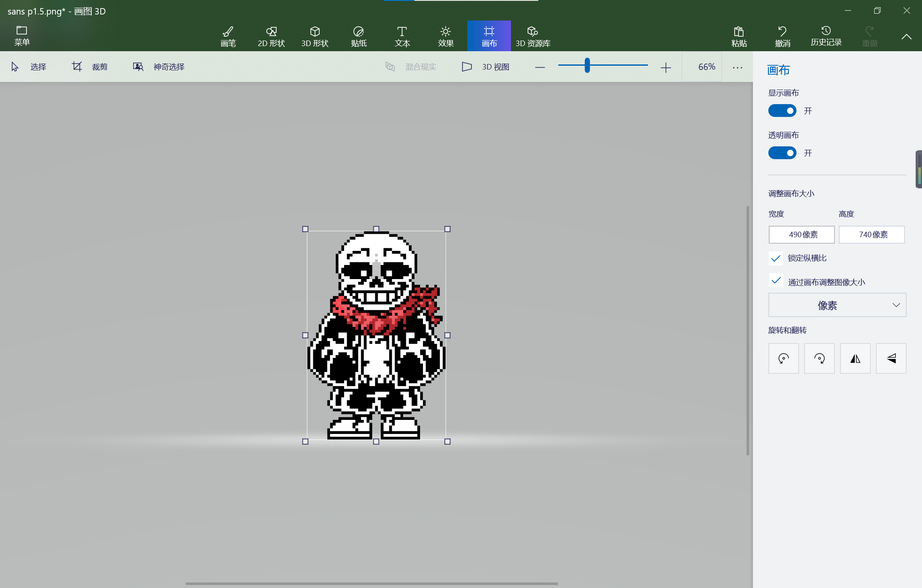Viewport: 922px width, 588px height.
Task: Open the 历史记录 history panel
Action: point(826,36)
